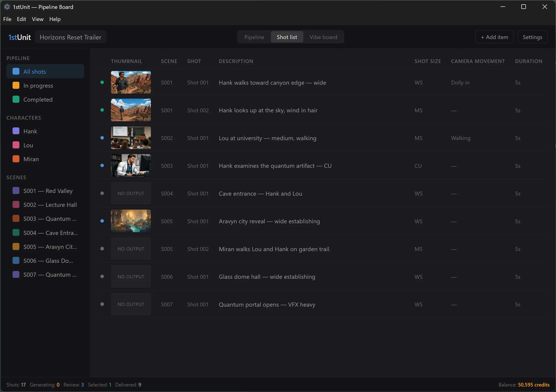
Task: Click blue status dot for Aravyn city reveal
Action: [102, 221]
